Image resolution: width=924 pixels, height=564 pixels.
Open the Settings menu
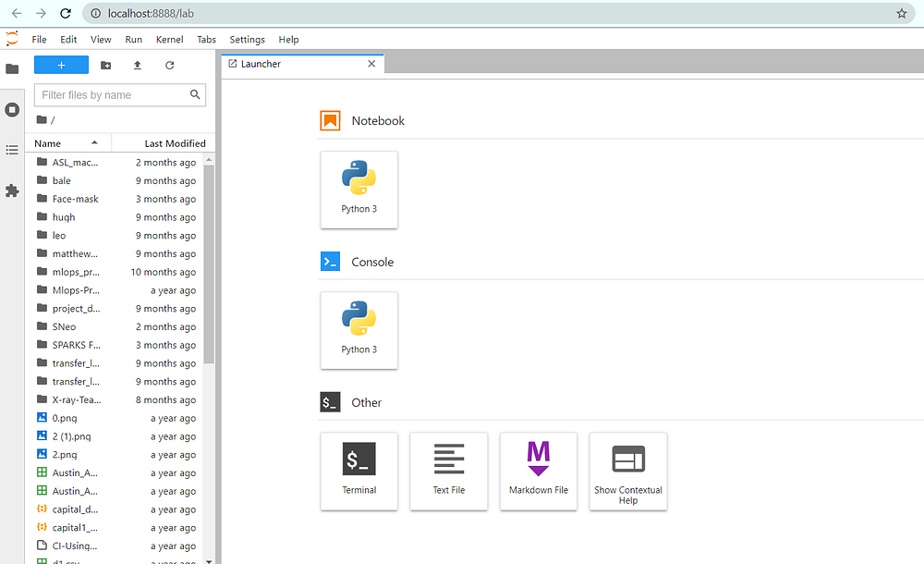click(x=247, y=40)
